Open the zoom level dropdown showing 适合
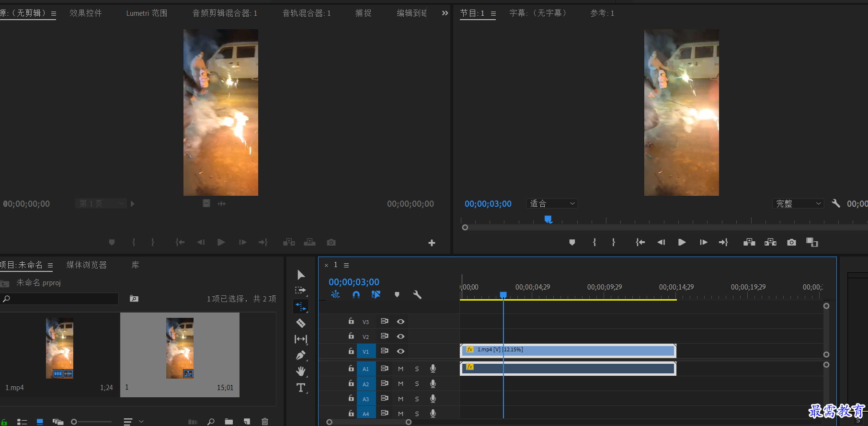Screen dimensions: 868x426 (552, 203)
